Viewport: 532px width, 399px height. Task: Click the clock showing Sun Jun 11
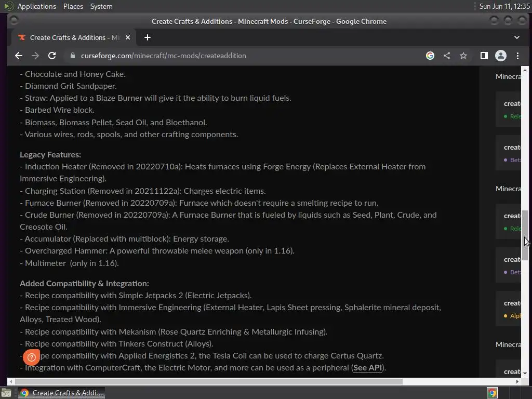[504, 6]
